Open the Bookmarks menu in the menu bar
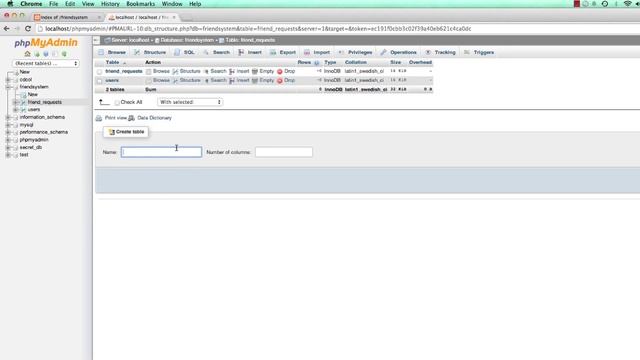Image resolution: width=640 pixels, height=360 pixels. tap(140, 4)
